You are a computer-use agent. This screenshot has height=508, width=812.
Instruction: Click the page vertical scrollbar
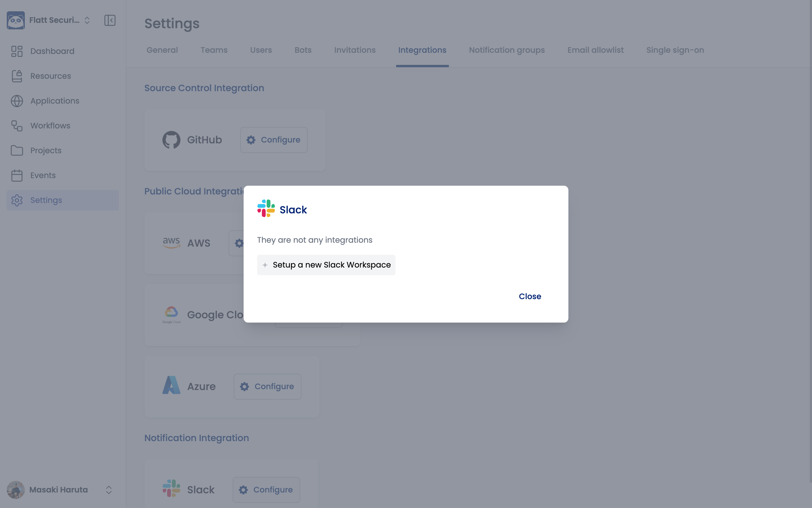pos(810,242)
